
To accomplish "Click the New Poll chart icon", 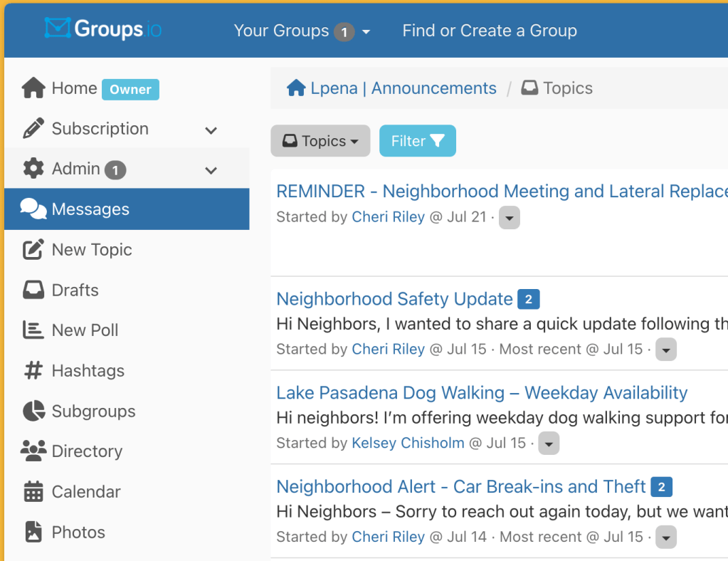I will pos(33,330).
